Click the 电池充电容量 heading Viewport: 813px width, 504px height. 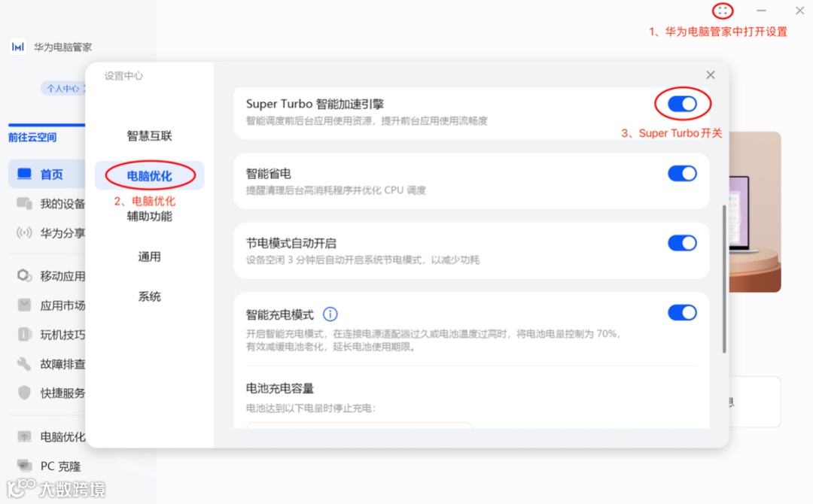coord(280,388)
